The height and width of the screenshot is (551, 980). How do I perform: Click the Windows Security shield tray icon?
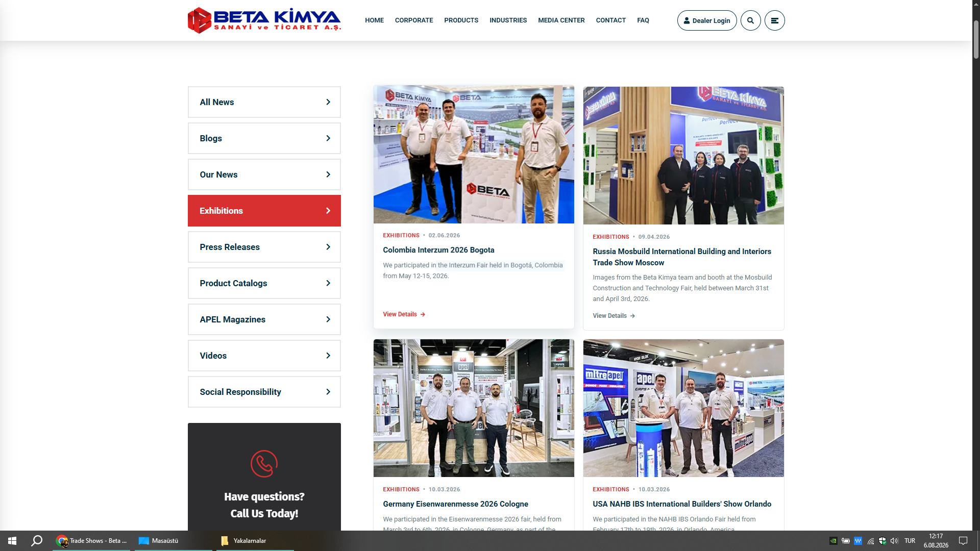pyautogui.click(x=883, y=541)
